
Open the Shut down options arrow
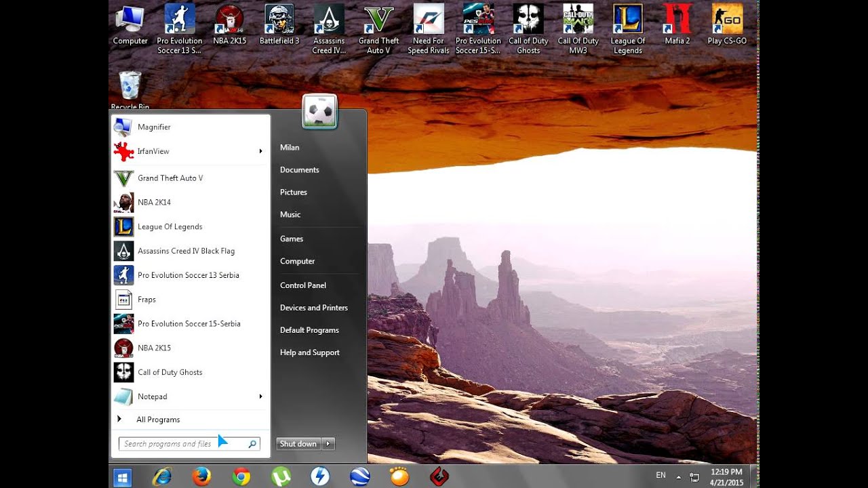point(328,444)
